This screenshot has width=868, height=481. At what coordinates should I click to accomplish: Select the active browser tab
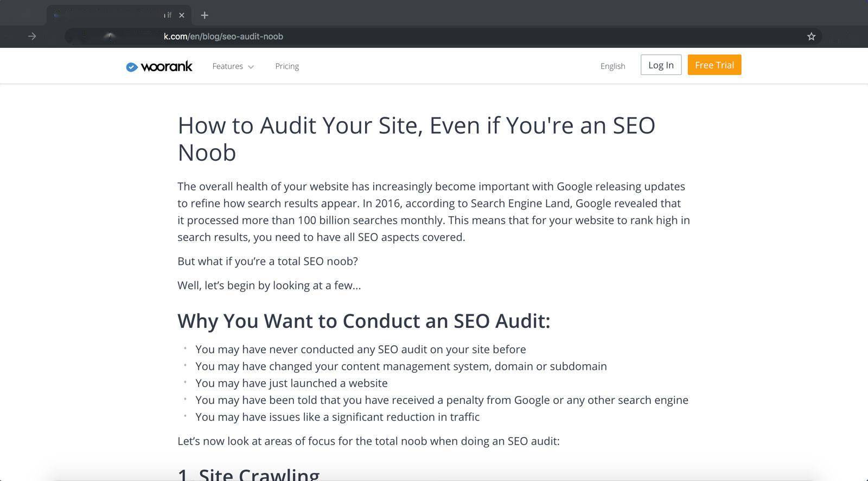tap(108, 15)
